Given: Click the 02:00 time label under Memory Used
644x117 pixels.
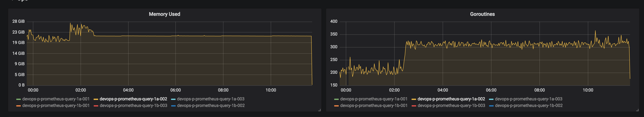Looking at the screenshot, I should (x=81, y=90).
